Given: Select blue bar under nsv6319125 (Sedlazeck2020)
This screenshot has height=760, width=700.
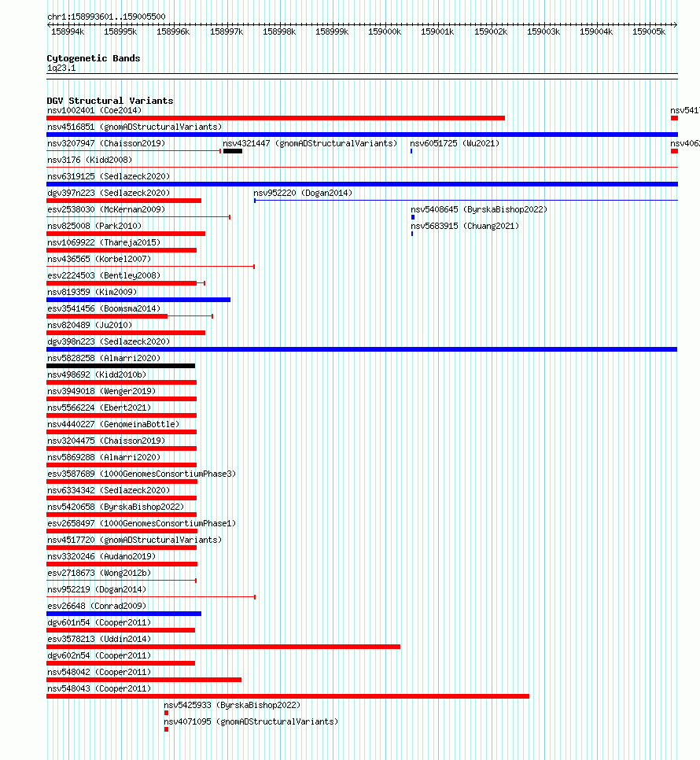Looking at the screenshot, I should (362, 184).
